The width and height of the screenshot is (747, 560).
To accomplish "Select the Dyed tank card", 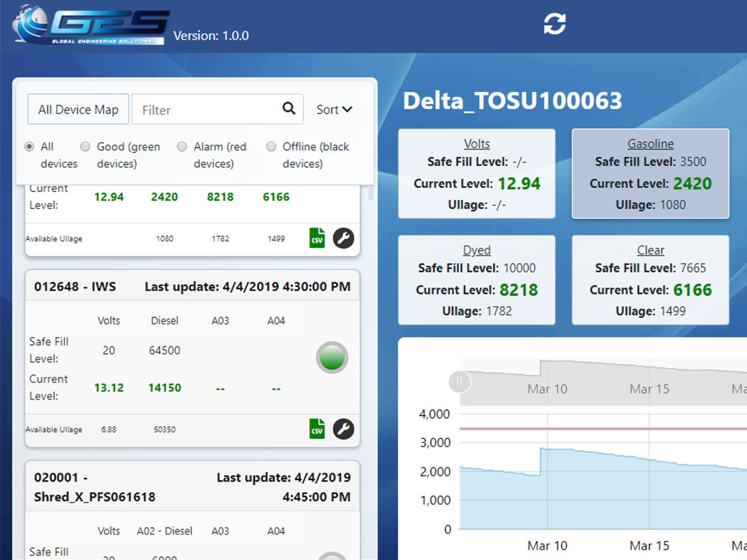I will click(x=476, y=280).
